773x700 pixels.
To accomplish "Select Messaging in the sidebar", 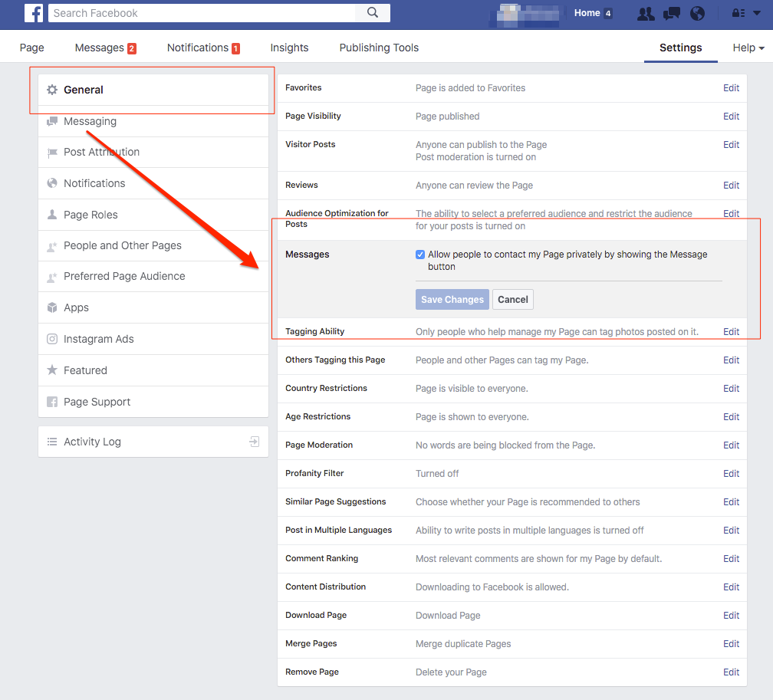I will (x=153, y=121).
